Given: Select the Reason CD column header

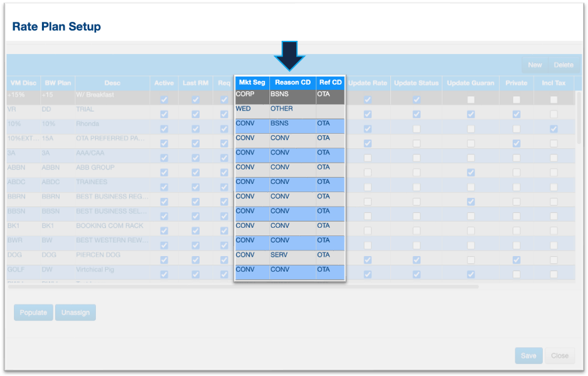Looking at the screenshot, I should coord(292,82).
